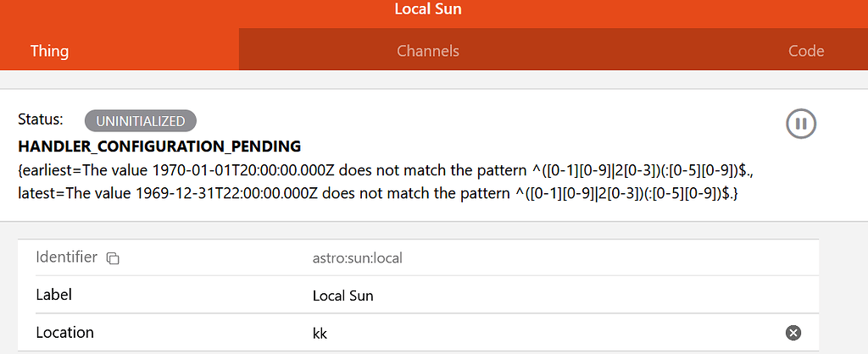This screenshot has width=868, height=354.
Task: Click the Local Sun page title
Action: pos(428,10)
